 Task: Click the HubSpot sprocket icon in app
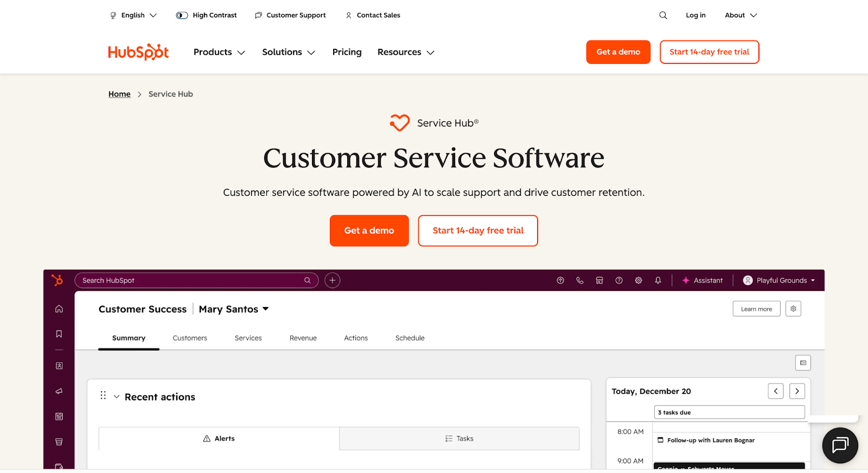pyautogui.click(x=57, y=280)
